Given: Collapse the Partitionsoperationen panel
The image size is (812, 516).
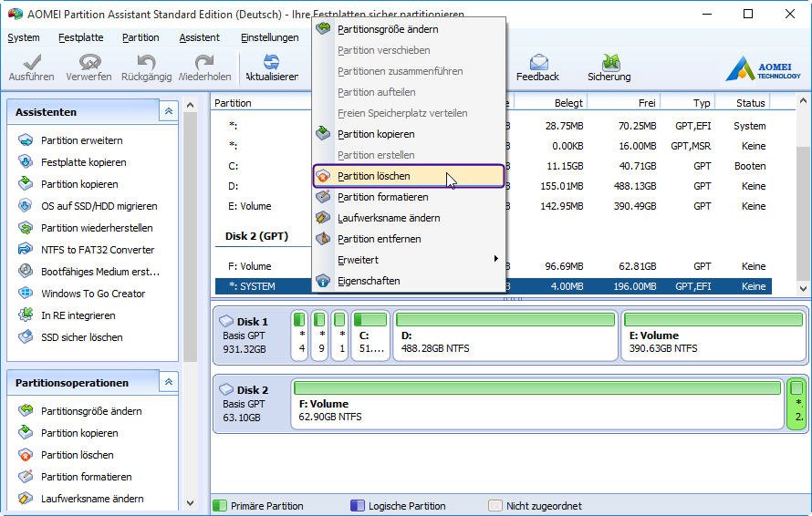Looking at the screenshot, I should pyautogui.click(x=168, y=382).
